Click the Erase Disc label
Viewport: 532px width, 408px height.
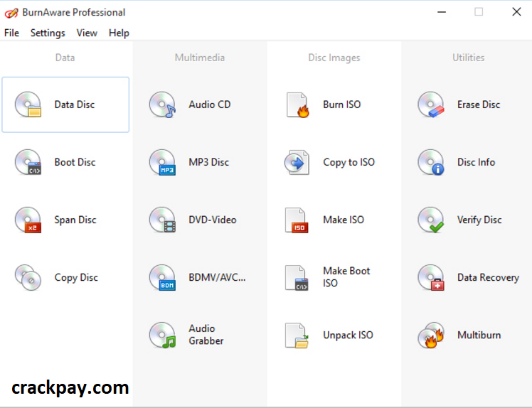point(479,104)
